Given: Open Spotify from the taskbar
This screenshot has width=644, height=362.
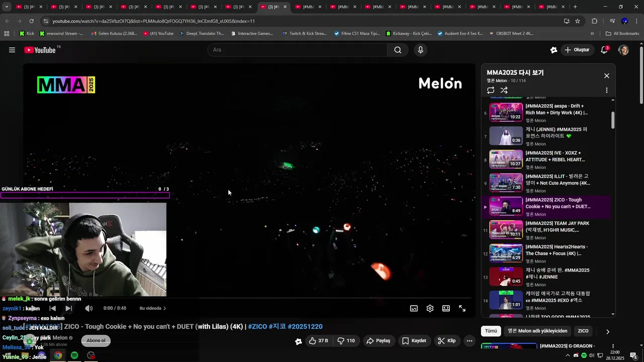Looking at the screenshot, I should tap(74, 355).
